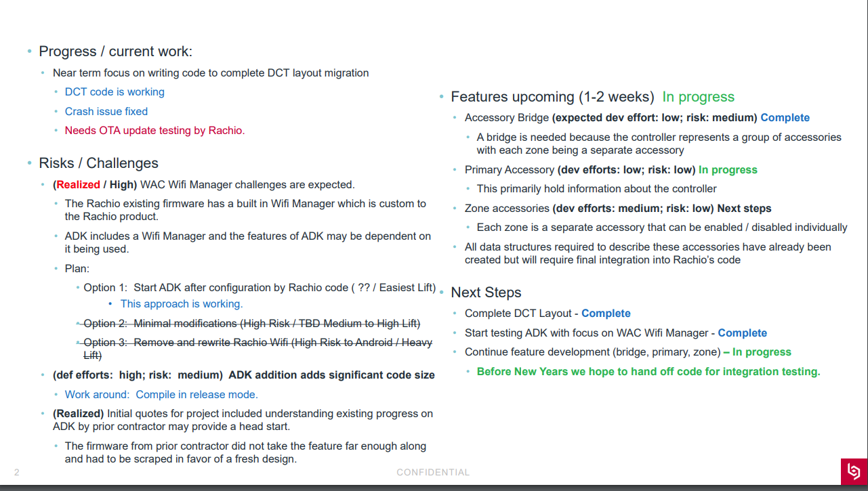The width and height of the screenshot is (868, 491).
Task: Click the 'Next Steps' heading
Action: coord(487,293)
